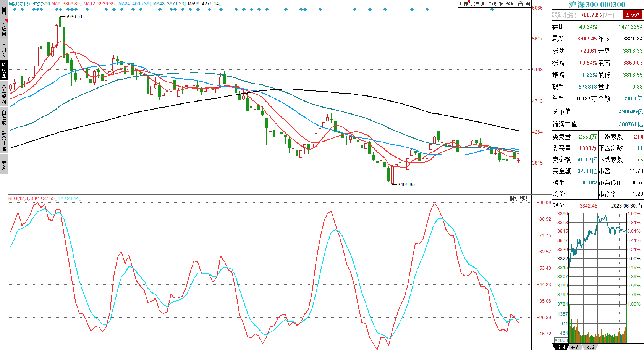This screenshot has width=644, height=350.
Task: Click the X1000 volume scale label
Action: [561, 340]
